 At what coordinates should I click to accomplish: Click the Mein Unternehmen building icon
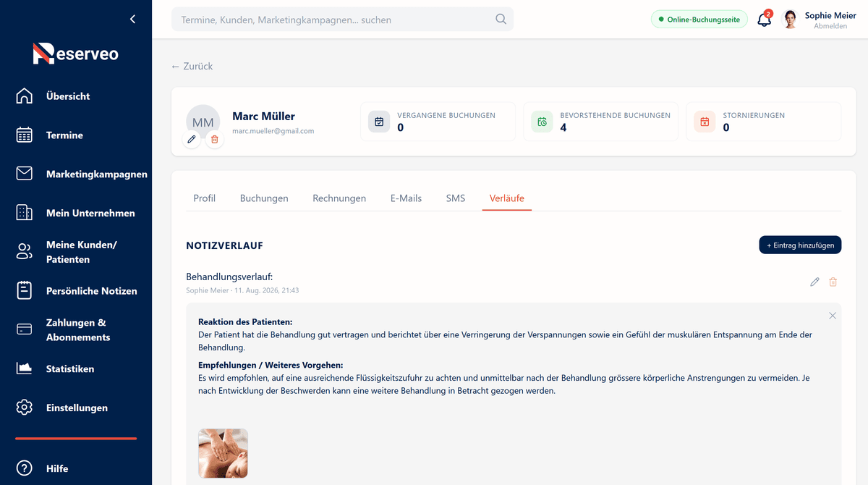[25, 213]
